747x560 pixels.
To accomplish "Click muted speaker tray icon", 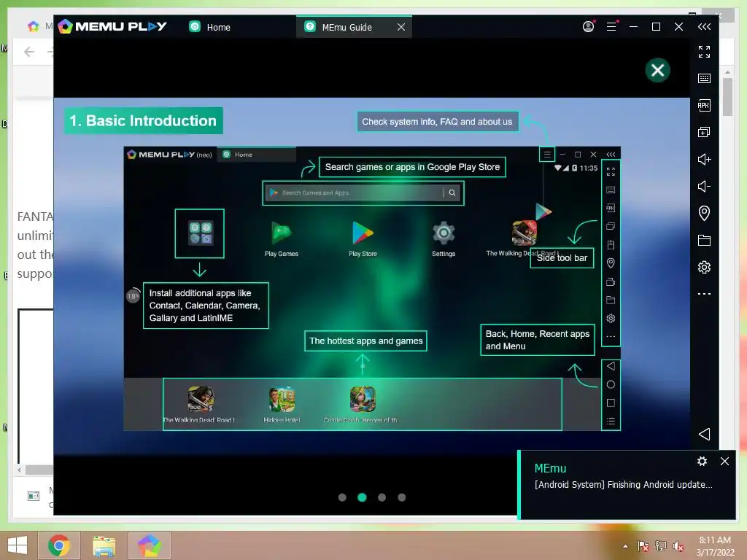I will pyautogui.click(x=678, y=546).
